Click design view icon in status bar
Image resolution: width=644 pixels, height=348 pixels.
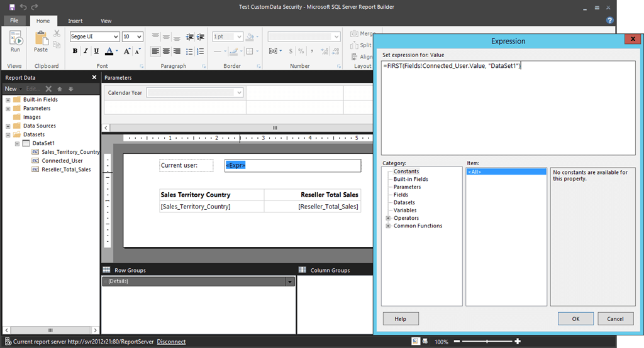416,341
